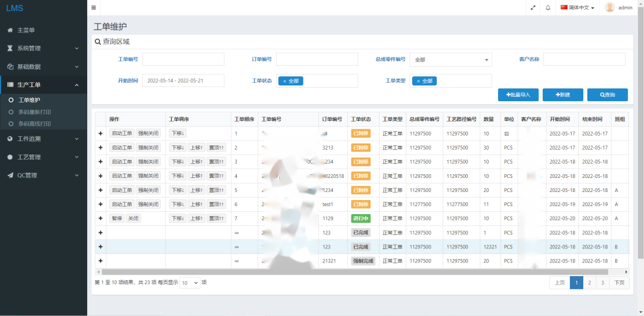Viewport: 644px width, 316px height.
Task: Click the 主菜单 home icon
Action: [10, 30]
